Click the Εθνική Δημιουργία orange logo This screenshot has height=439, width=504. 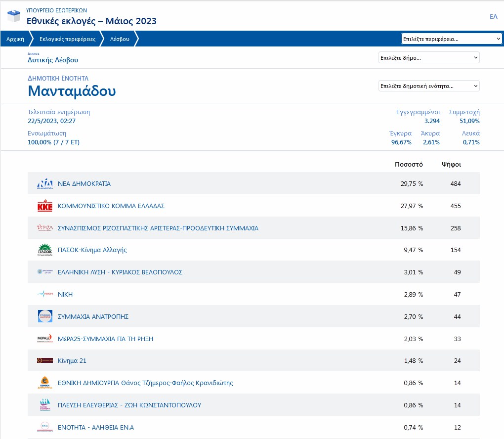pyautogui.click(x=45, y=383)
